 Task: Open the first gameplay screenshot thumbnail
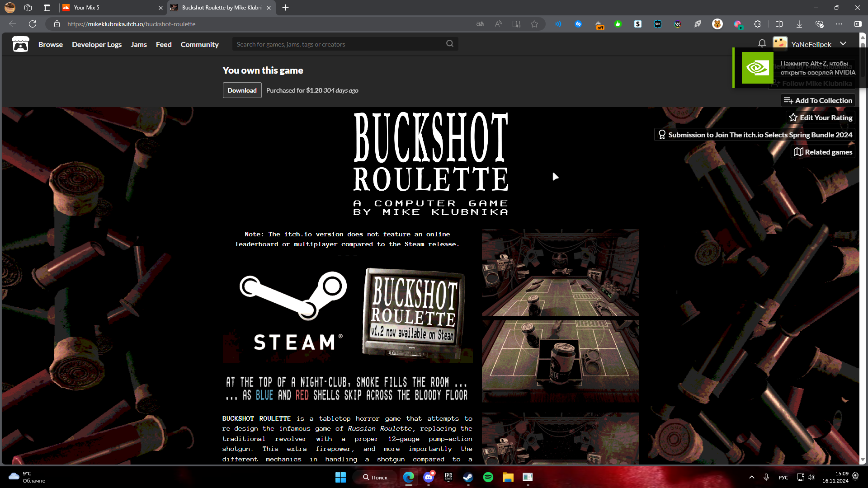click(560, 272)
